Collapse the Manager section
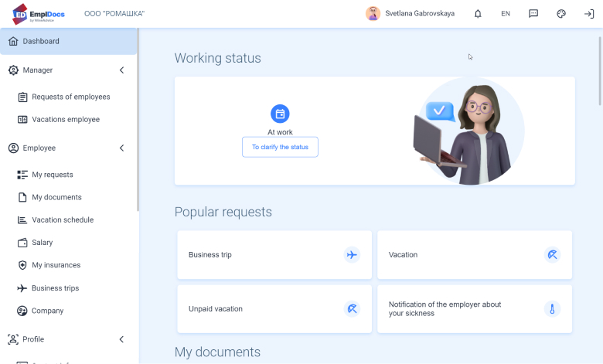The height and width of the screenshot is (364, 603). pyautogui.click(x=121, y=70)
